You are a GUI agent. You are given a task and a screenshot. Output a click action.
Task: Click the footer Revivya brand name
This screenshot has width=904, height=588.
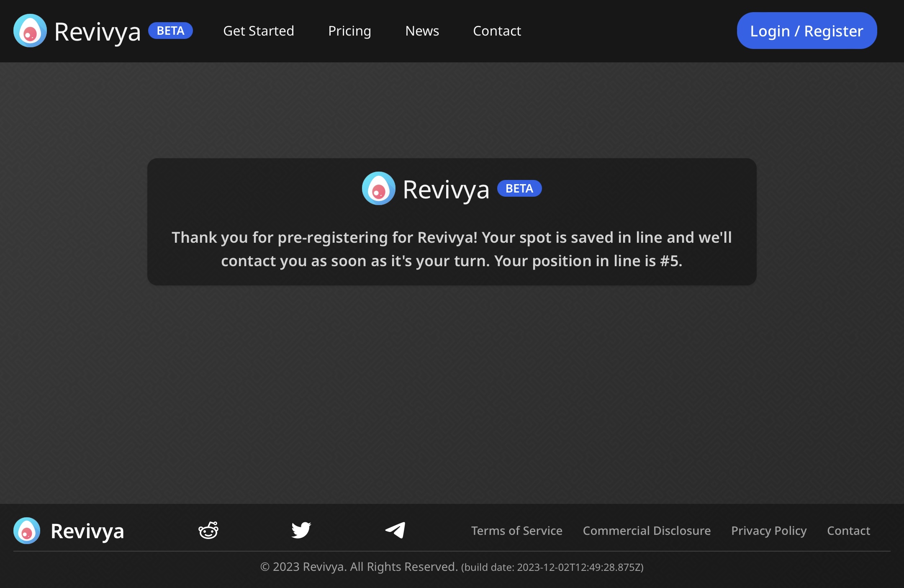87,531
